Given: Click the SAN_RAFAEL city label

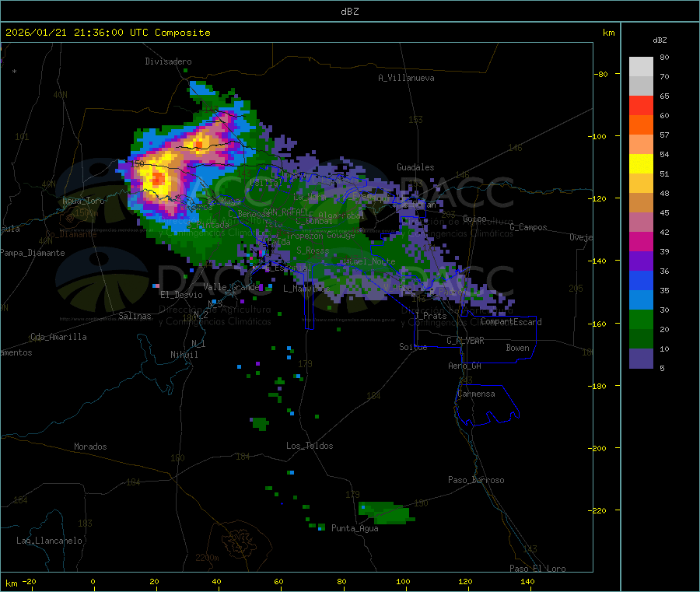Looking at the screenshot, I should pos(285,212).
